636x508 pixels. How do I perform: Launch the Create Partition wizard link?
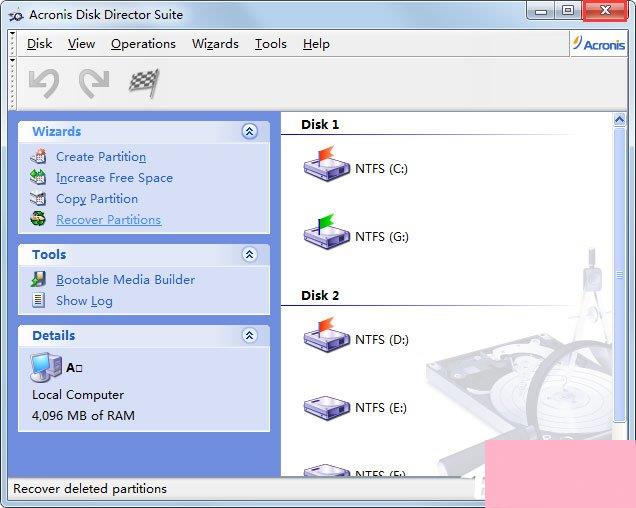tap(101, 157)
